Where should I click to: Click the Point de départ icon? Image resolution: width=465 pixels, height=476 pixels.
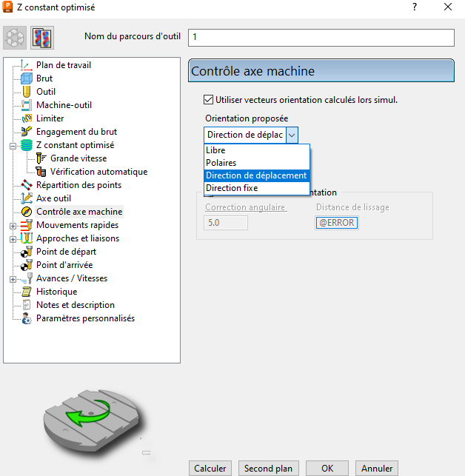pyautogui.click(x=27, y=252)
